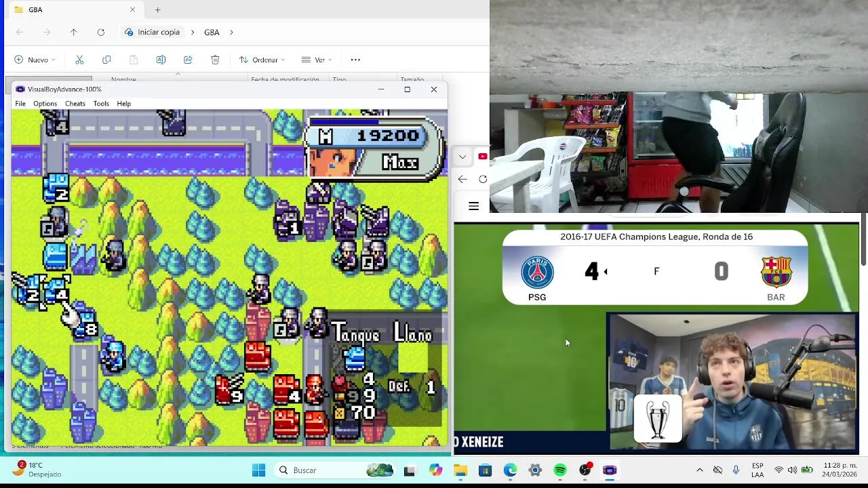Go up one folder level in Explorer
Image resolution: width=868 pixels, height=488 pixels.
click(73, 32)
